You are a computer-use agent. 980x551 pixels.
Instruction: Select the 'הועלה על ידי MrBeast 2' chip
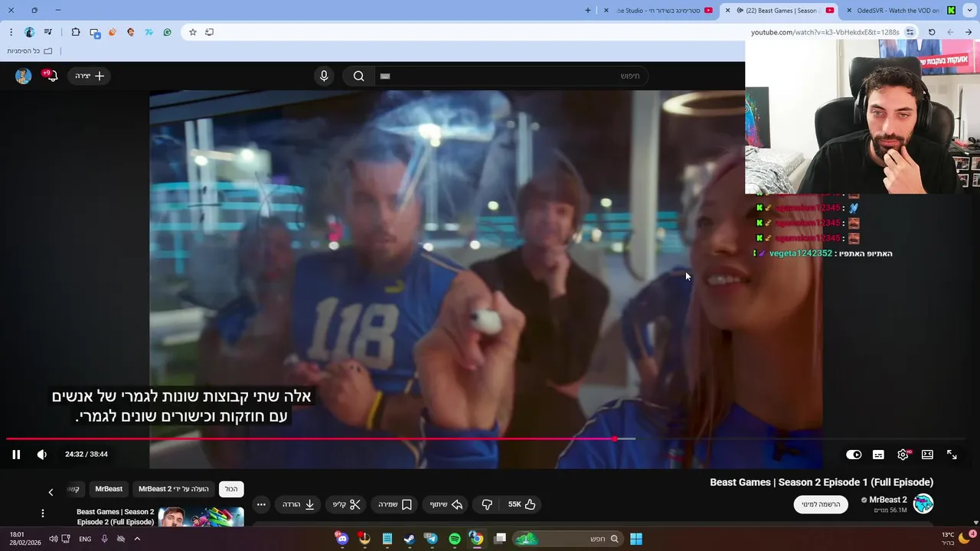coord(173,489)
